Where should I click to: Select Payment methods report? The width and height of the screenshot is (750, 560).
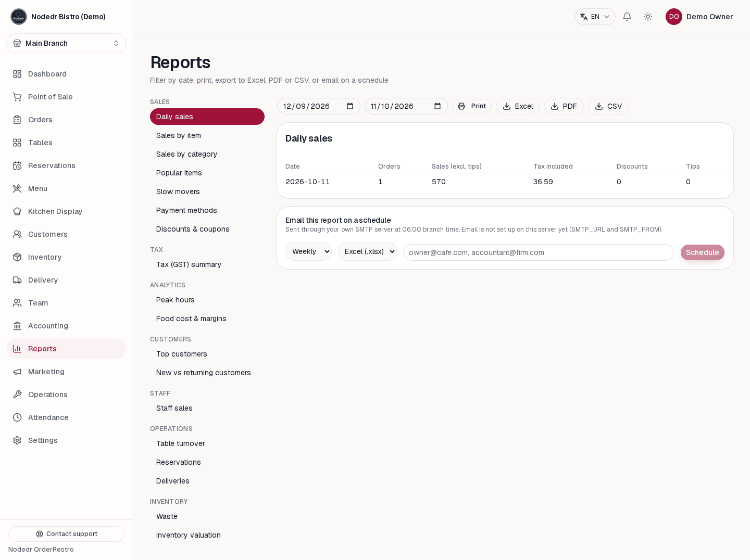[207, 210]
